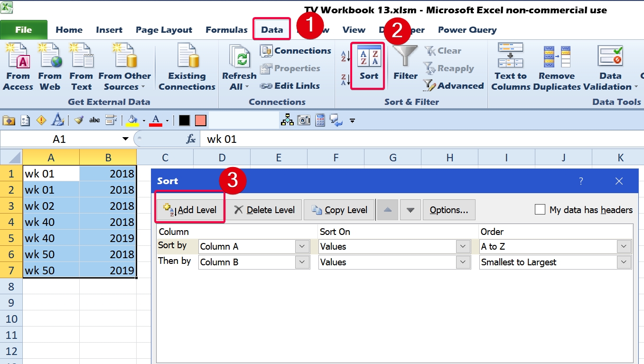Click the Filter funnel icon
Screen dimensions: 644x364
[405, 56]
